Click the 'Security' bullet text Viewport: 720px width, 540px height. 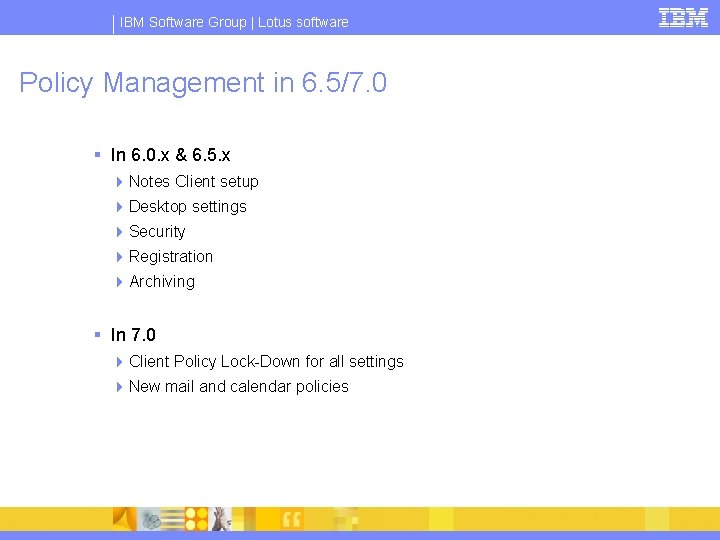tap(157, 231)
